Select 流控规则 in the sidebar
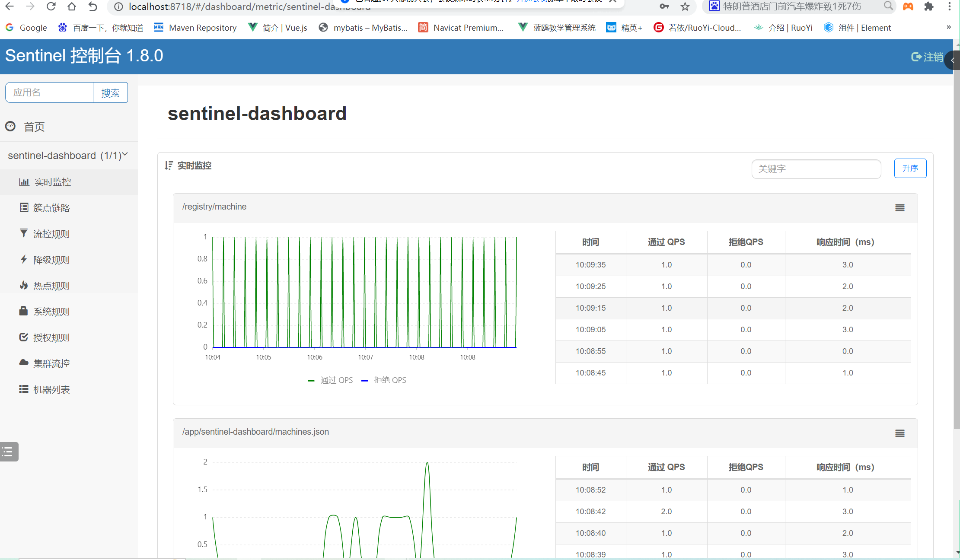 (69, 234)
